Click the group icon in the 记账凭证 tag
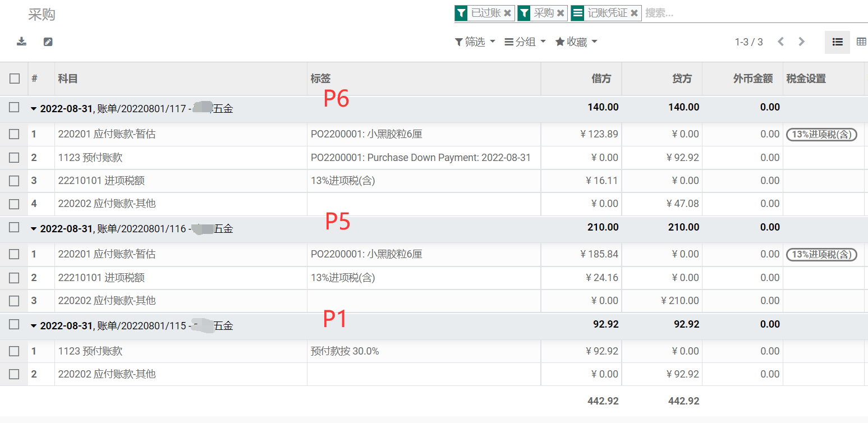 (577, 13)
